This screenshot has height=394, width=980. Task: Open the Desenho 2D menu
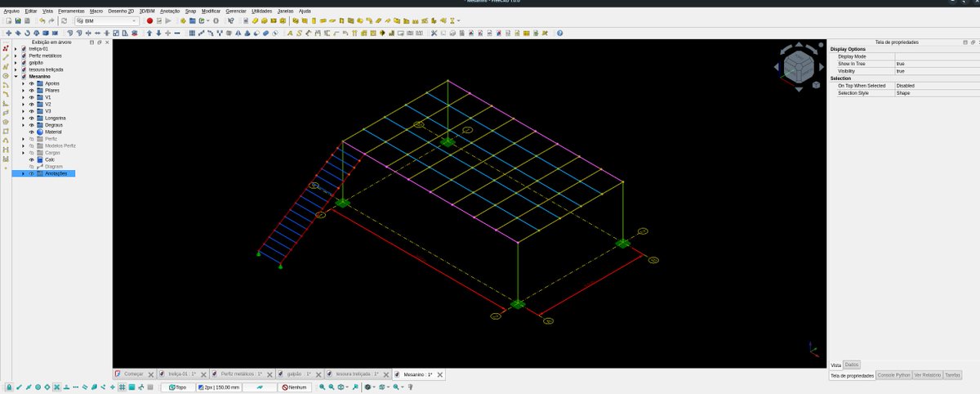tap(122, 11)
